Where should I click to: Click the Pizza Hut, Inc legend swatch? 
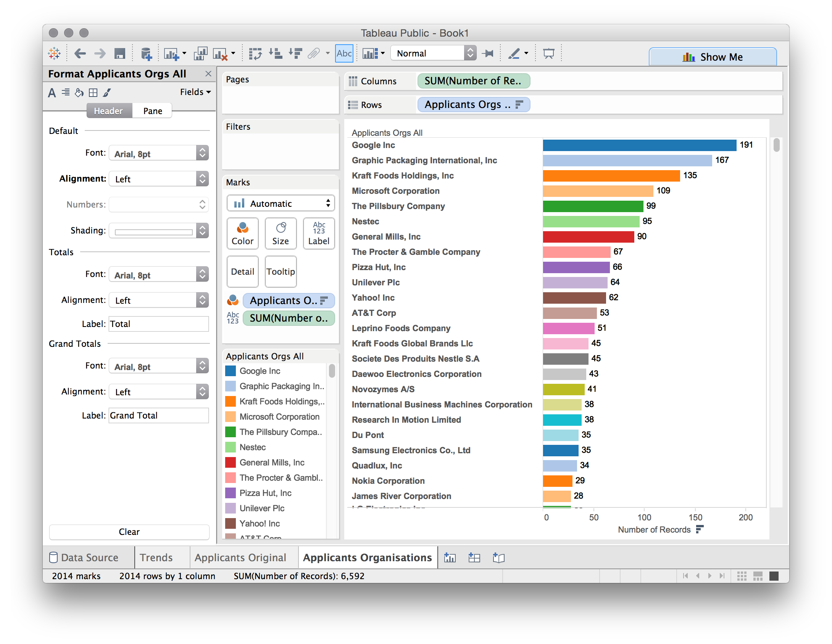point(231,493)
